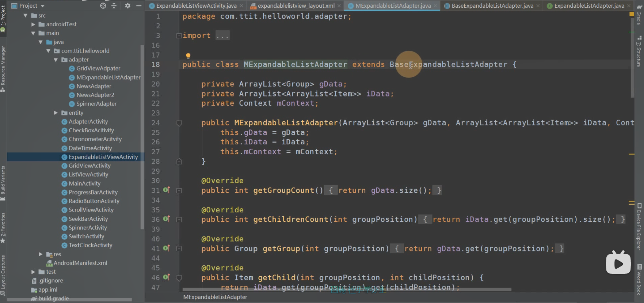Click override gutter icon for getGroupCount
This screenshot has width=644, height=303.
coord(167,190)
